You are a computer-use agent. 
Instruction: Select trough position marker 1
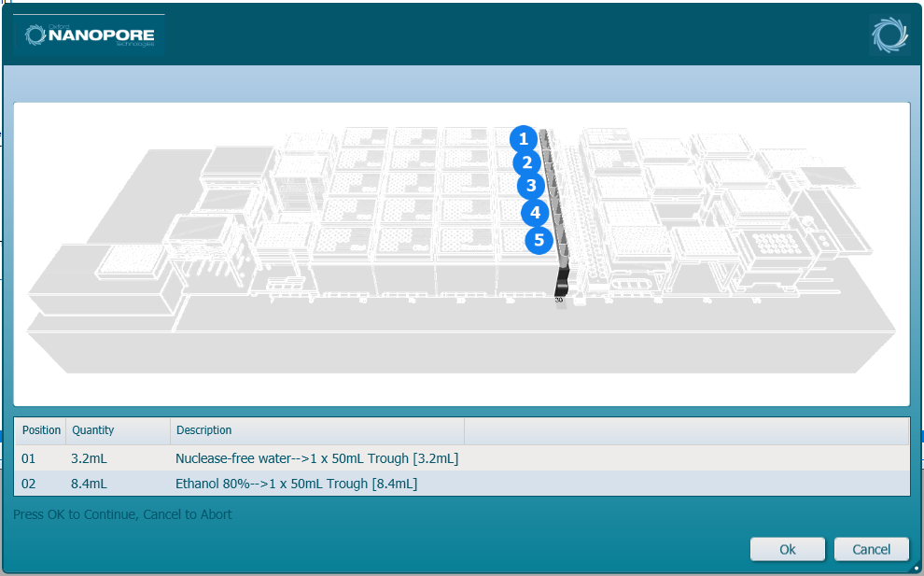[524, 139]
